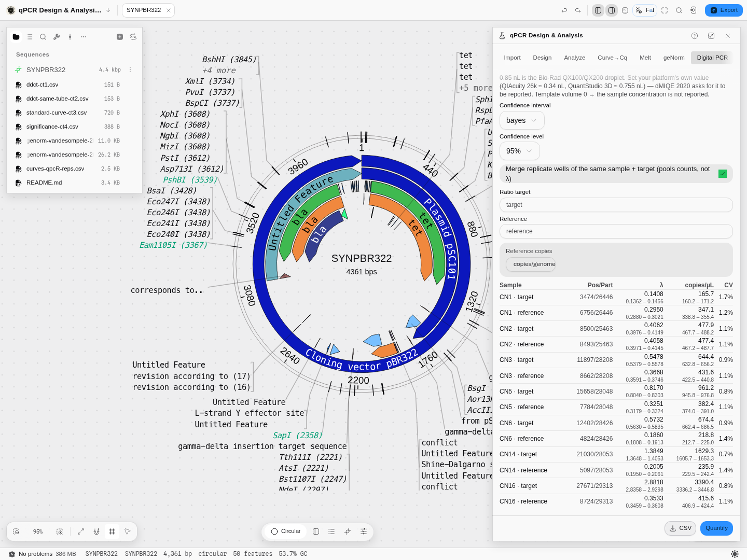Open the SYNPBR322 row options menu

[x=130, y=69]
